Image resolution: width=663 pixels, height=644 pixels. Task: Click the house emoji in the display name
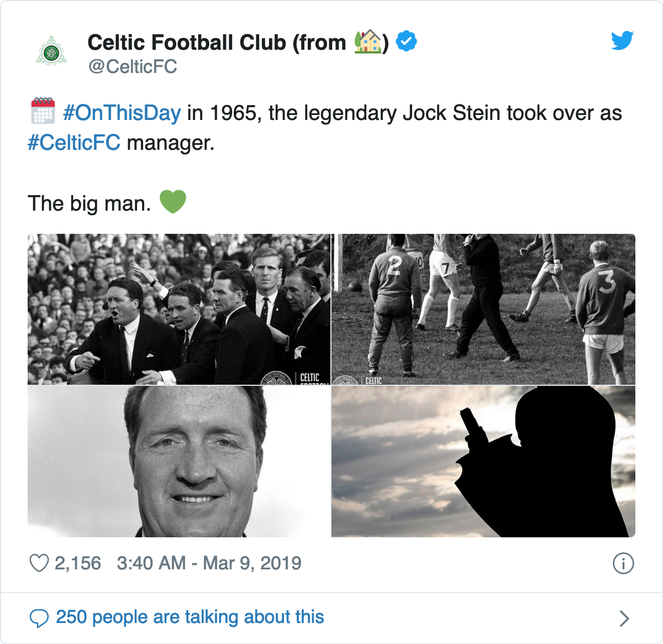coord(369,40)
